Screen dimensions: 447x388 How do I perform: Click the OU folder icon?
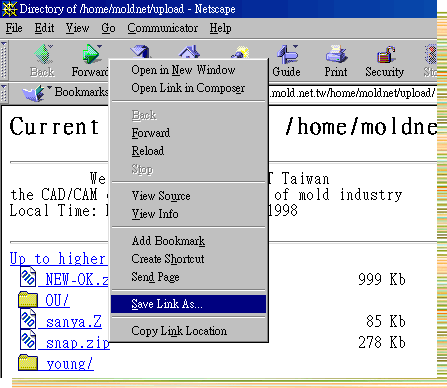click(28, 299)
